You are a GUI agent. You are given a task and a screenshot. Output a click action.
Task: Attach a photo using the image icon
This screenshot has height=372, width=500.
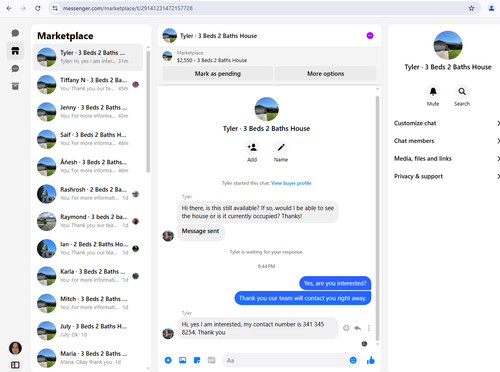click(183, 360)
